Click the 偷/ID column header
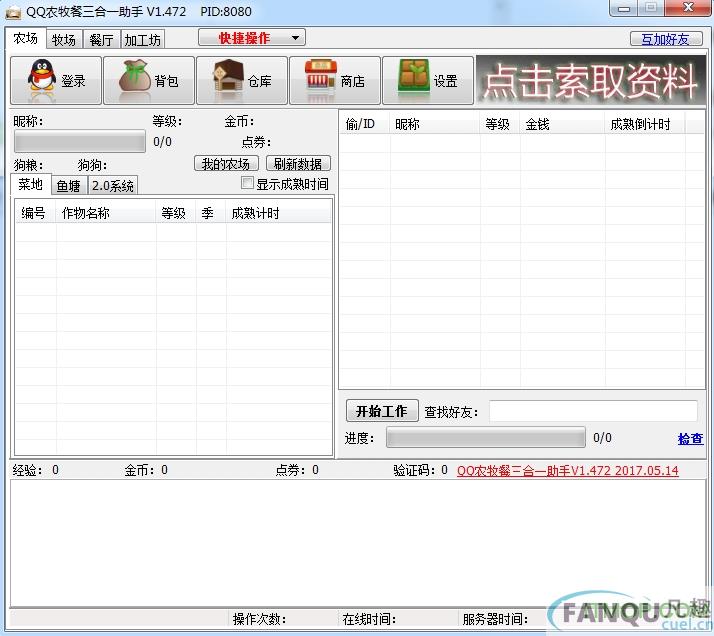This screenshot has height=636, width=714. click(365, 124)
